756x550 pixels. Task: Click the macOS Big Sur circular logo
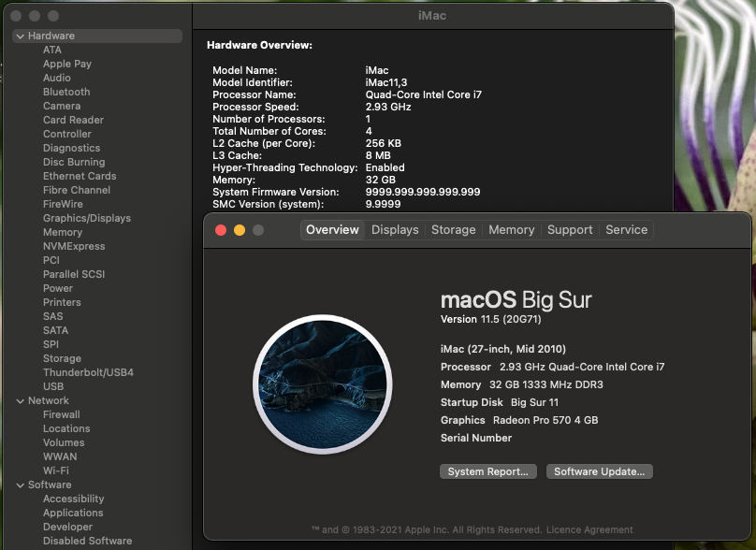click(x=323, y=384)
